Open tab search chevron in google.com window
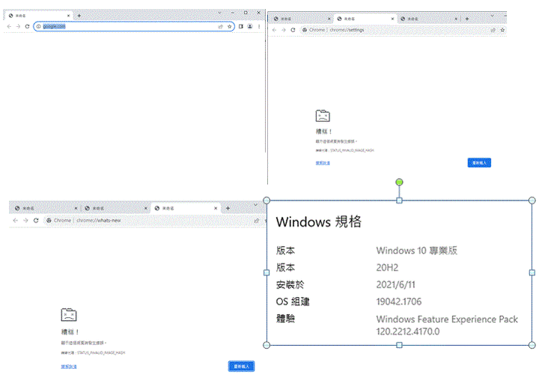The image size is (539, 392). point(219,13)
